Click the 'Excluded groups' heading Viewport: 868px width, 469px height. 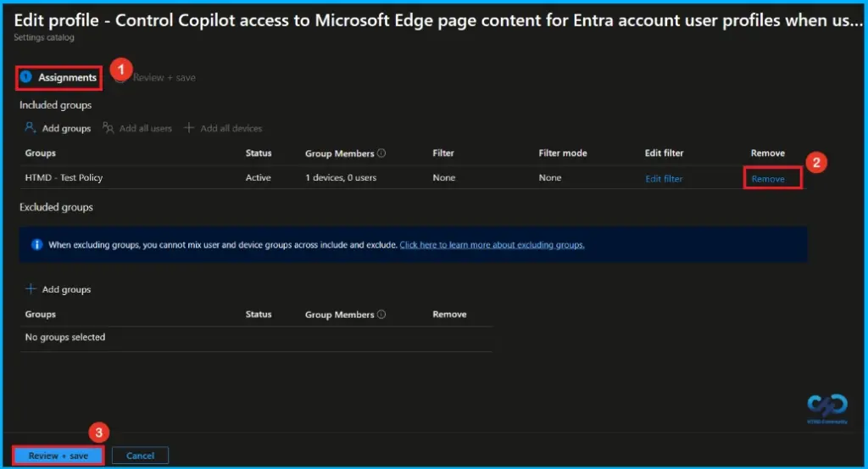tap(56, 208)
